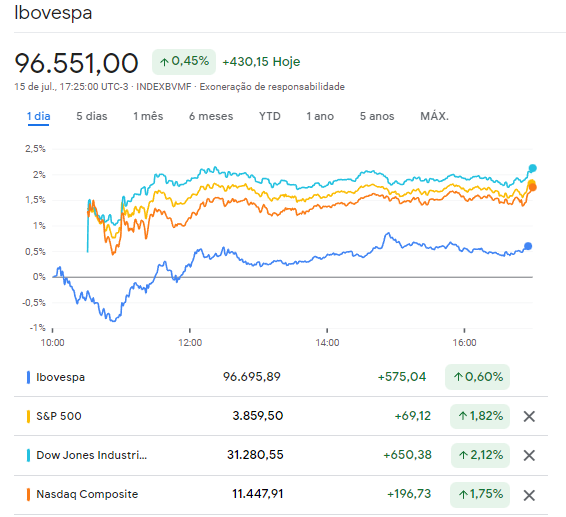The height and width of the screenshot is (517, 566).
Task: Click the +196,73 change value
Action: pos(409,494)
